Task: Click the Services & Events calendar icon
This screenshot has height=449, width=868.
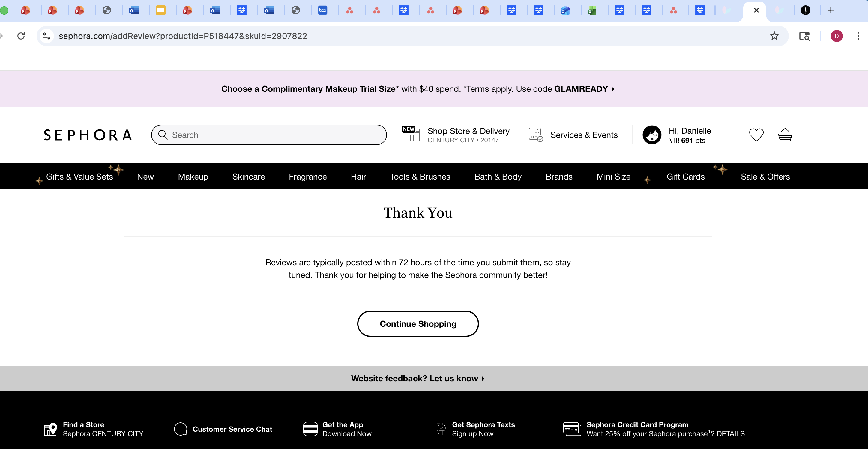Action: (x=535, y=135)
